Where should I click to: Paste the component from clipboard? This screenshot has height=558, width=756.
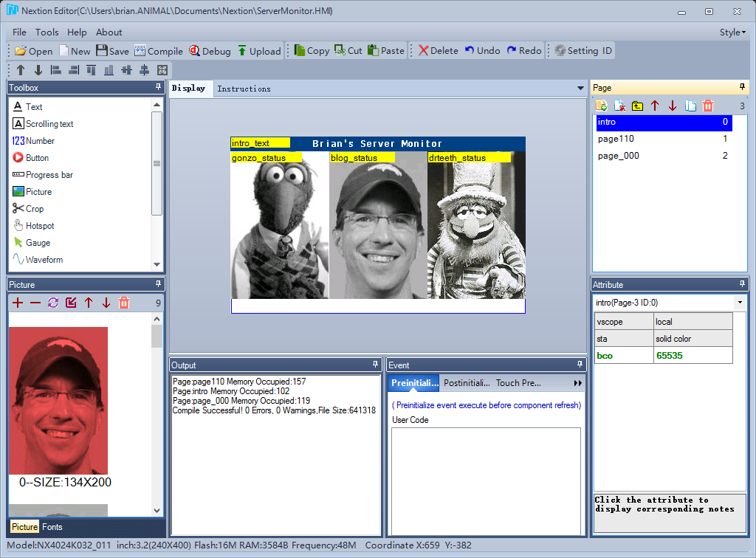(385, 51)
